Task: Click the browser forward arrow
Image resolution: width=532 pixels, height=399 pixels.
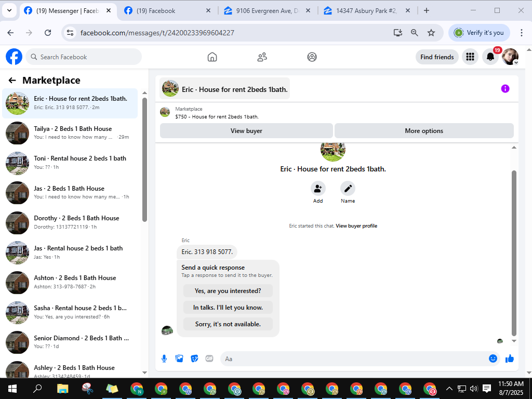Action: pyautogui.click(x=29, y=33)
